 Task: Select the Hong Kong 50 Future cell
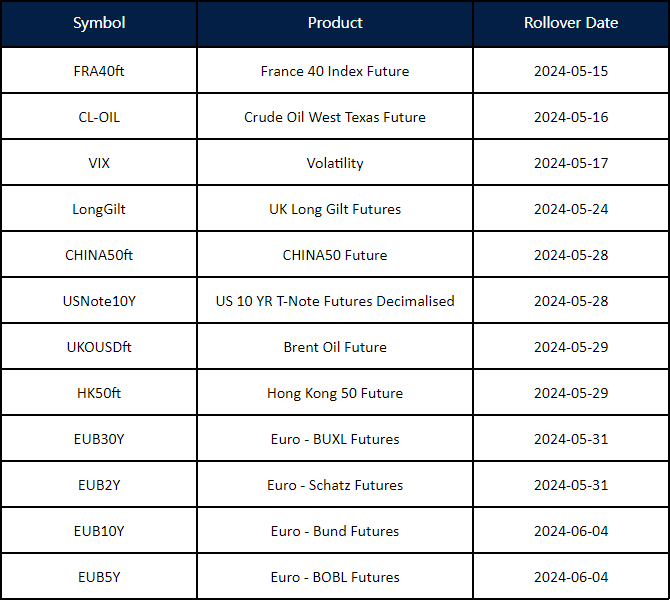pos(335,393)
